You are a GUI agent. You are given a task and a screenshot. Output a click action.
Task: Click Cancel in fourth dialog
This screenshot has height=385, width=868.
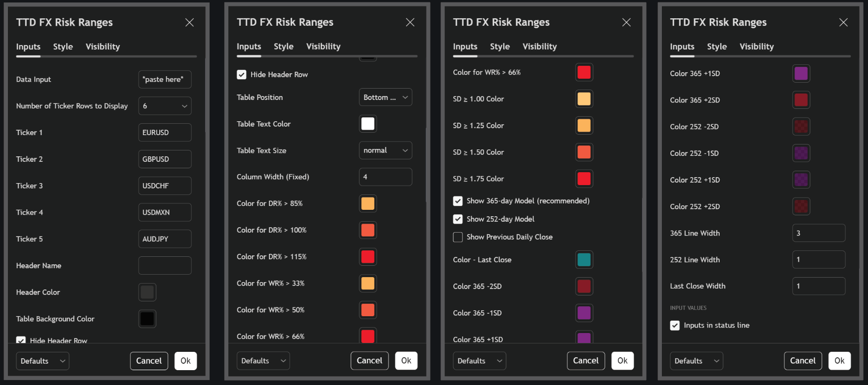803,361
